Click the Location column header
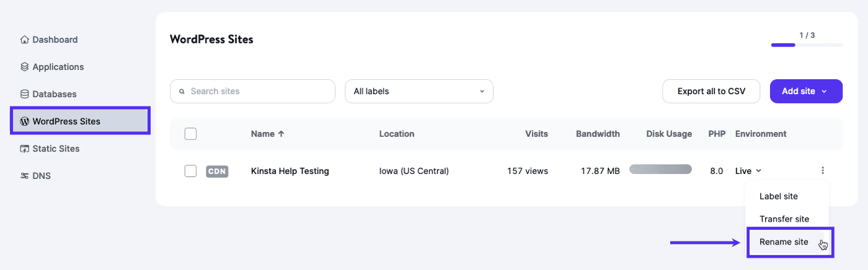This screenshot has height=270, width=868. 397,134
